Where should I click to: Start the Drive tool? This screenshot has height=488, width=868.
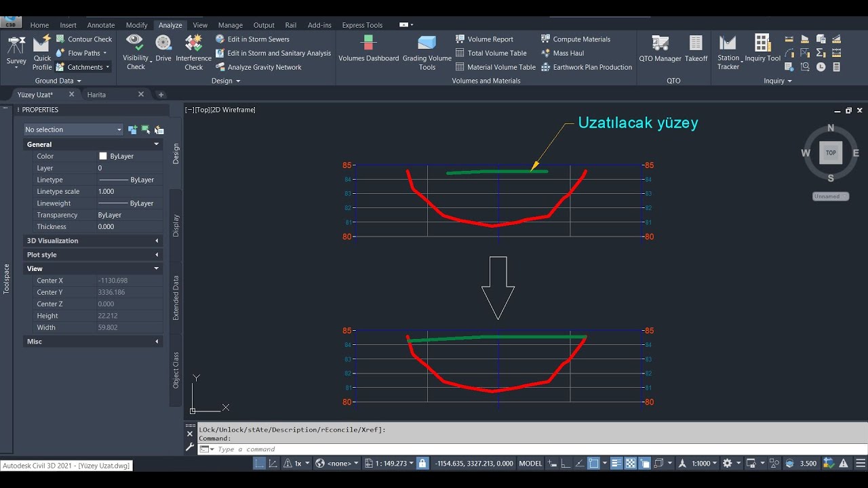[163, 49]
